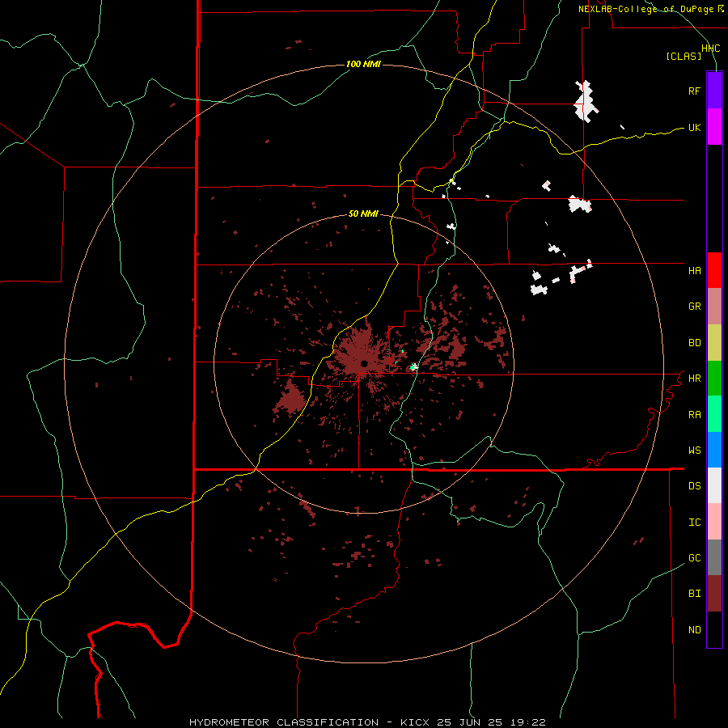
Task: Click the UK magenta legend swatch
Action: [714, 127]
